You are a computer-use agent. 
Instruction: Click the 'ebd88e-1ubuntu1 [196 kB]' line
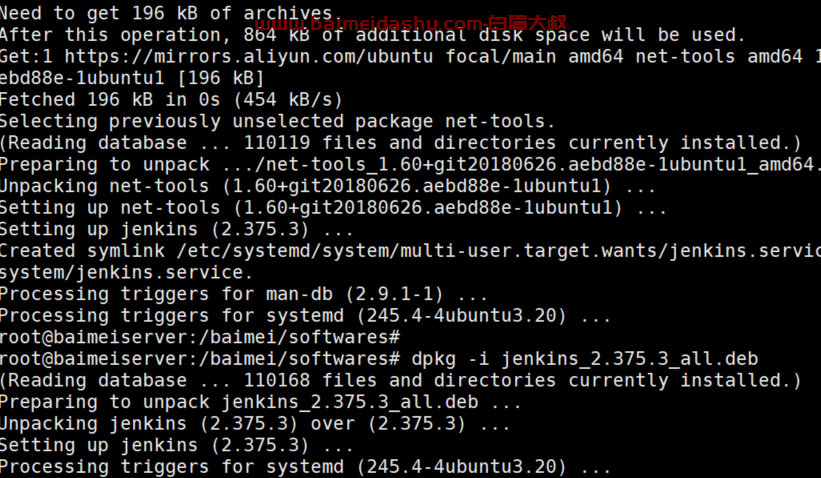[x=132, y=78]
